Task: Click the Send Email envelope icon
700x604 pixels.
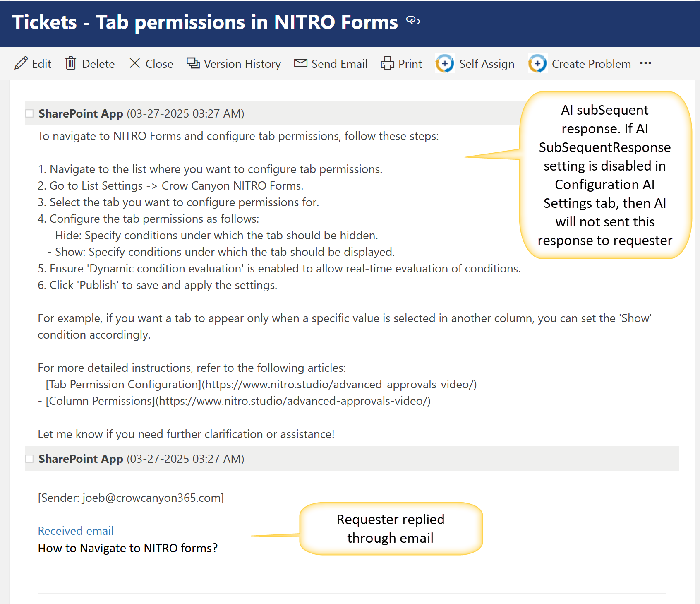Action: point(300,63)
